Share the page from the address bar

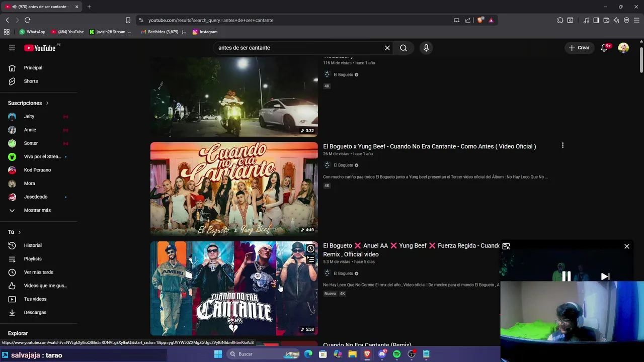[x=468, y=20]
